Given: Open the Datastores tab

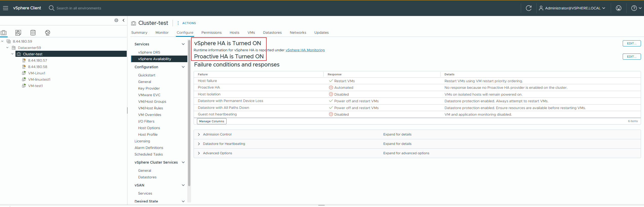Looking at the screenshot, I should (x=272, y=32).
